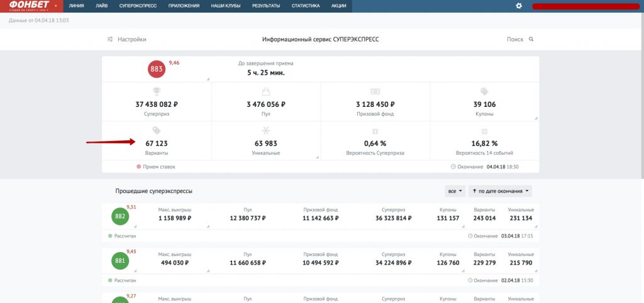Click the Призовой фонд banknote icon

click(375, 91)
